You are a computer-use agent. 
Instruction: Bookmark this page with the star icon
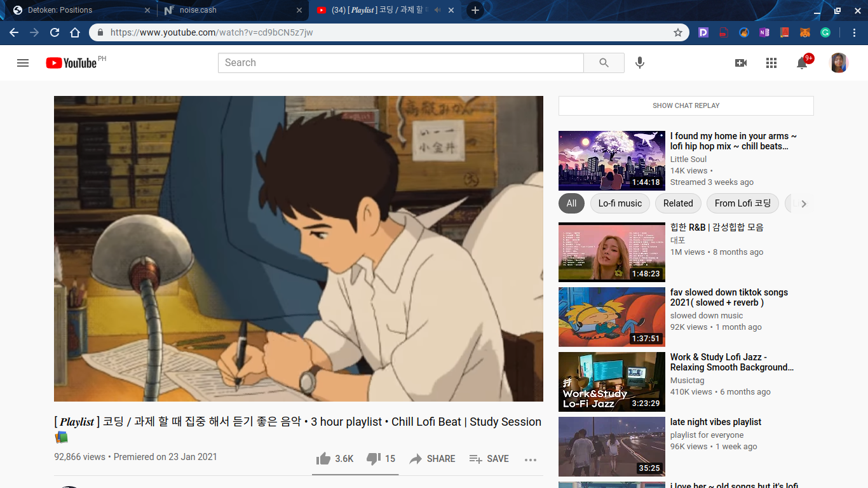pyautogui.click(x=678, y=32)
